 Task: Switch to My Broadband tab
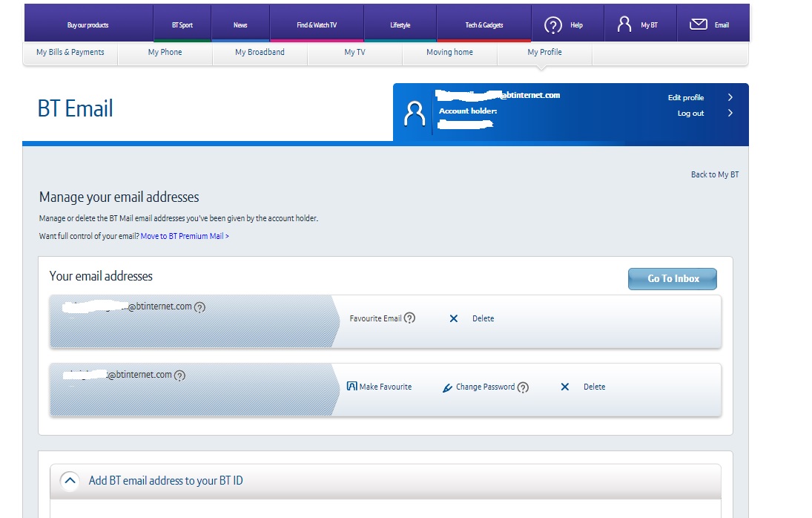260,53
